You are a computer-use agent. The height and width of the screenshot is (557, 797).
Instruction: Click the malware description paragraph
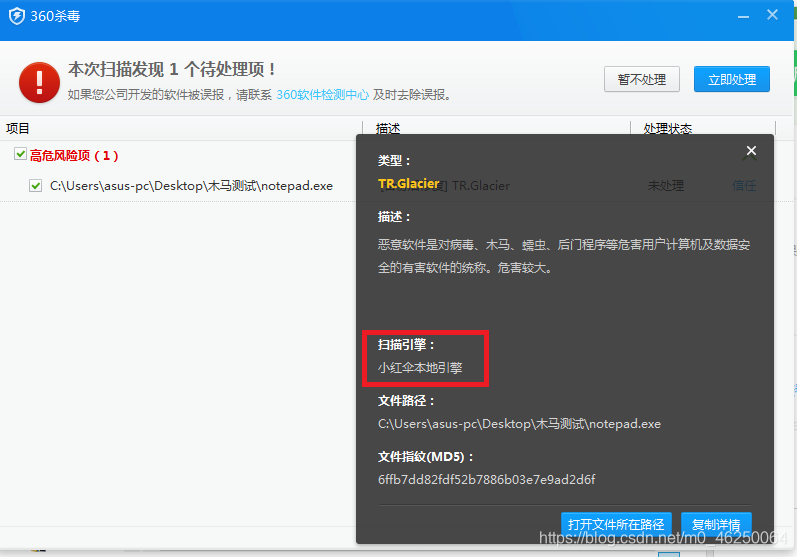click(564, 256)
